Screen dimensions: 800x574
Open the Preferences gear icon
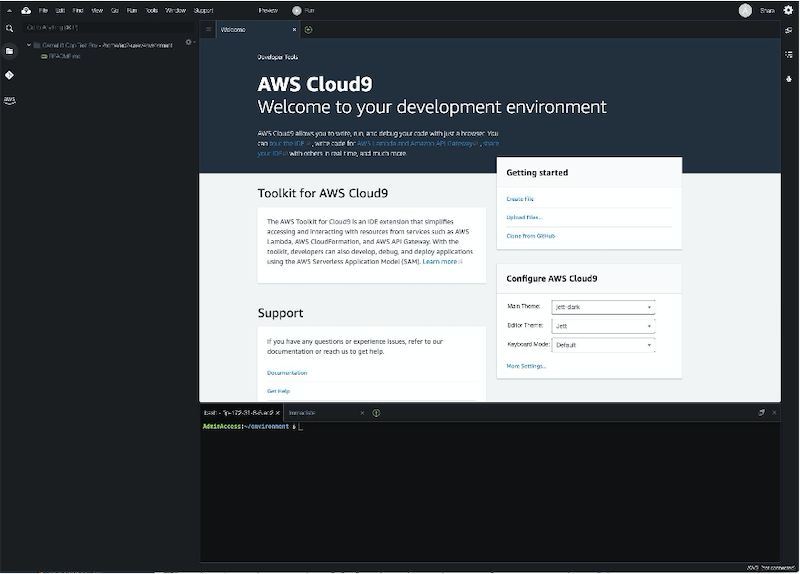point(788,10)
